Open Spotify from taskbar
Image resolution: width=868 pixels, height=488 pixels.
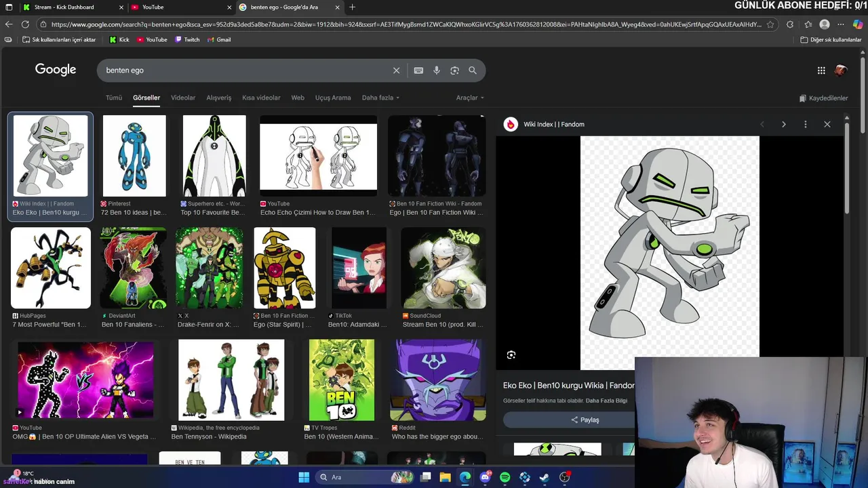point(505,477)
